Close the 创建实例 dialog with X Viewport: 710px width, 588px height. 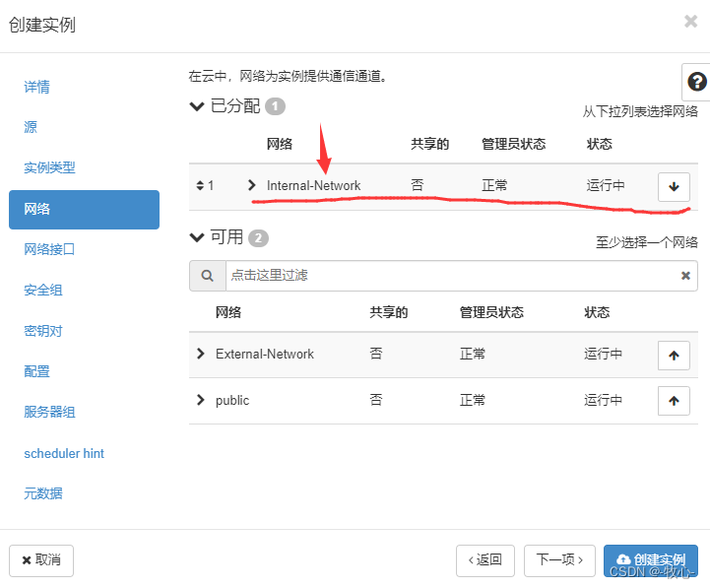[690, 21]
